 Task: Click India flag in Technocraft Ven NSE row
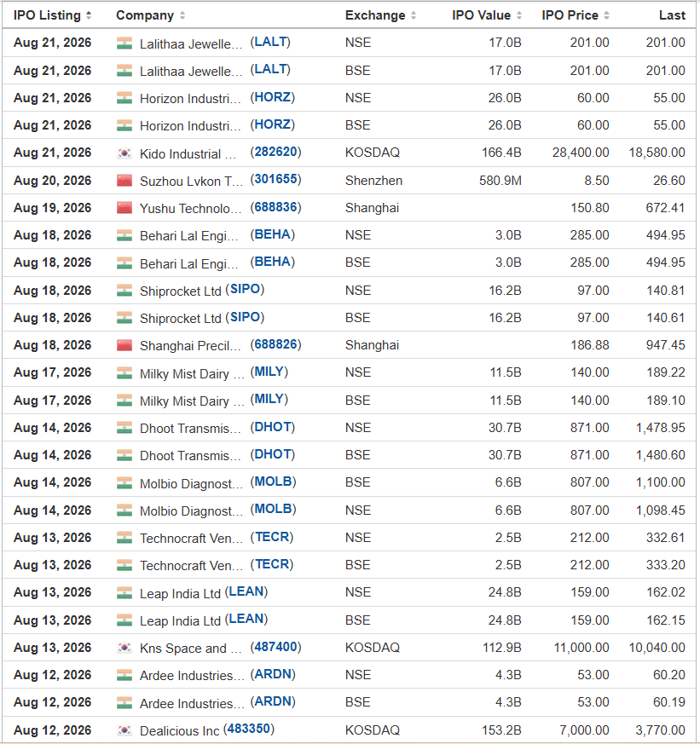(x=124, y=538)
